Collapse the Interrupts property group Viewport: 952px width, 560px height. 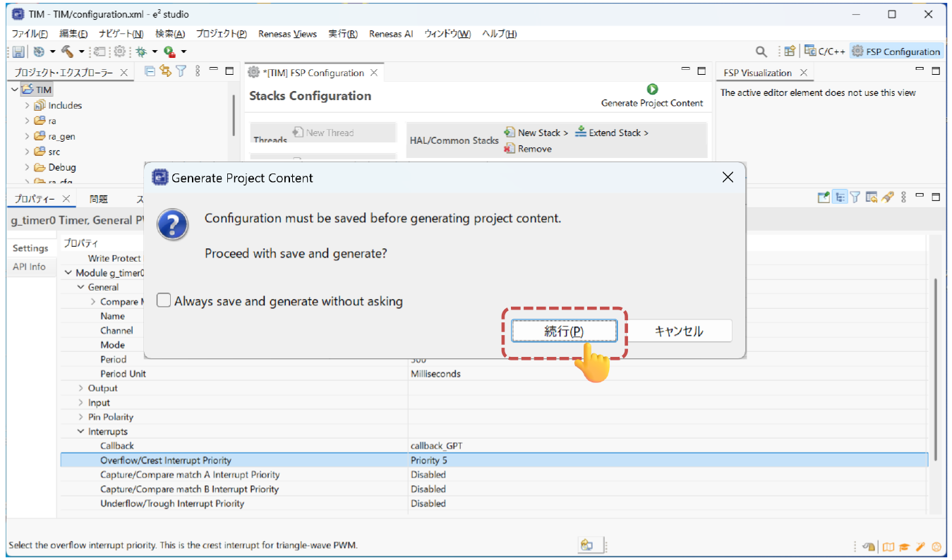coord(81,432)
